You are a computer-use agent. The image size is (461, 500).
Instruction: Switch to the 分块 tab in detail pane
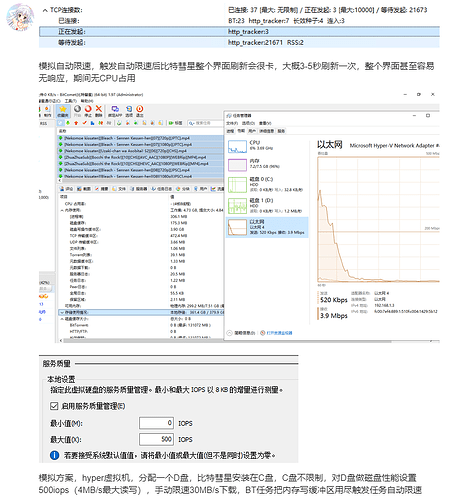(183, 189)
